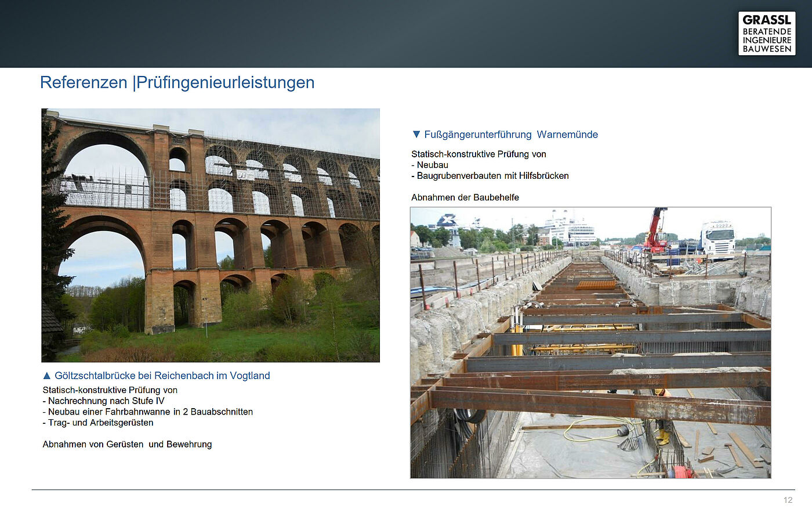Select the line '- Neubau einer Fahrbahnwanne in 2 Bauabschnitten'
The height and width of the screenshot is (508, 812).
(x=148, y=412)
